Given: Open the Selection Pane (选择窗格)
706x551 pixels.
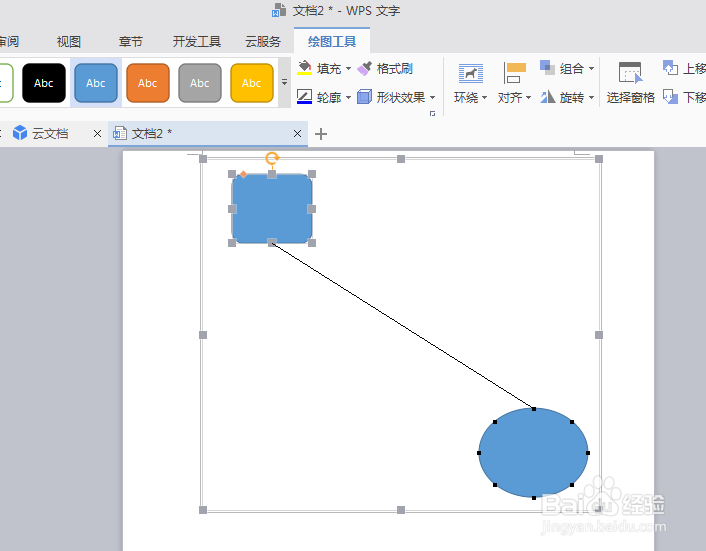Looking at the screenshot, I should 630,83.
